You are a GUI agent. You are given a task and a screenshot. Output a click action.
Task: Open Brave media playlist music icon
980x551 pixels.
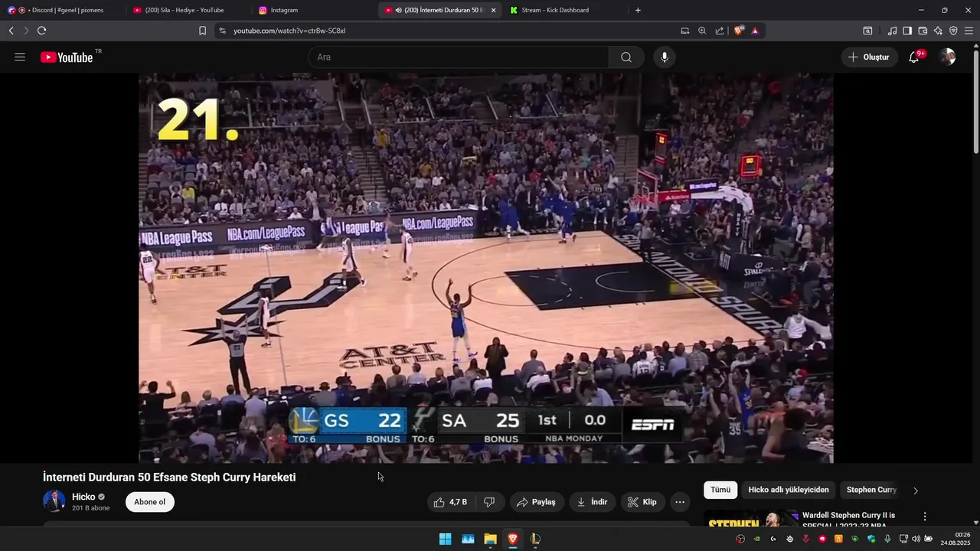pos(892,31)
